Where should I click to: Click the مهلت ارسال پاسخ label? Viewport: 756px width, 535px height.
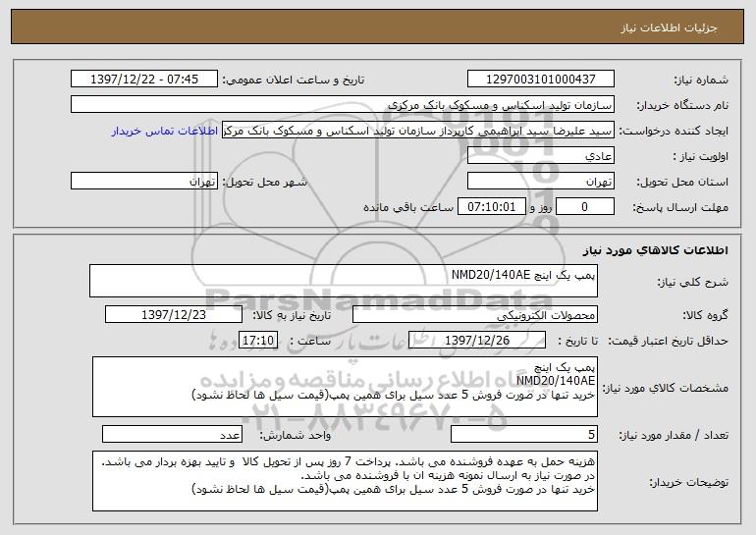(680, 208)
